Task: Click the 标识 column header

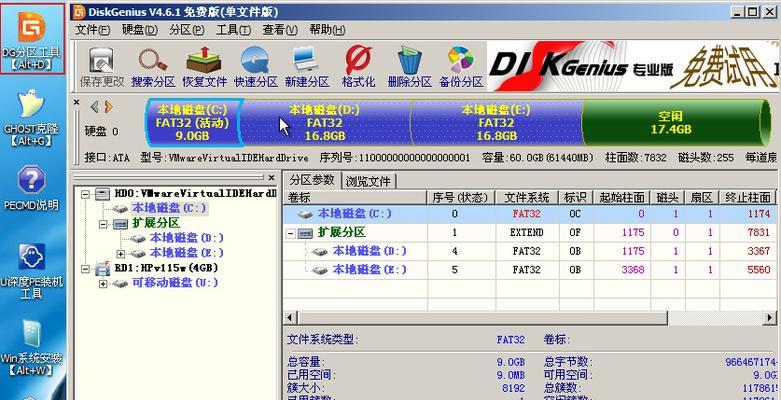Action: [x=575, y=198]
